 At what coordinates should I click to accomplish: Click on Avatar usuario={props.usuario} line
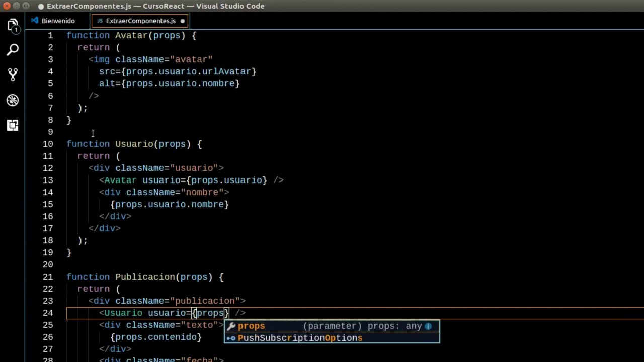[x=191, y=180]
